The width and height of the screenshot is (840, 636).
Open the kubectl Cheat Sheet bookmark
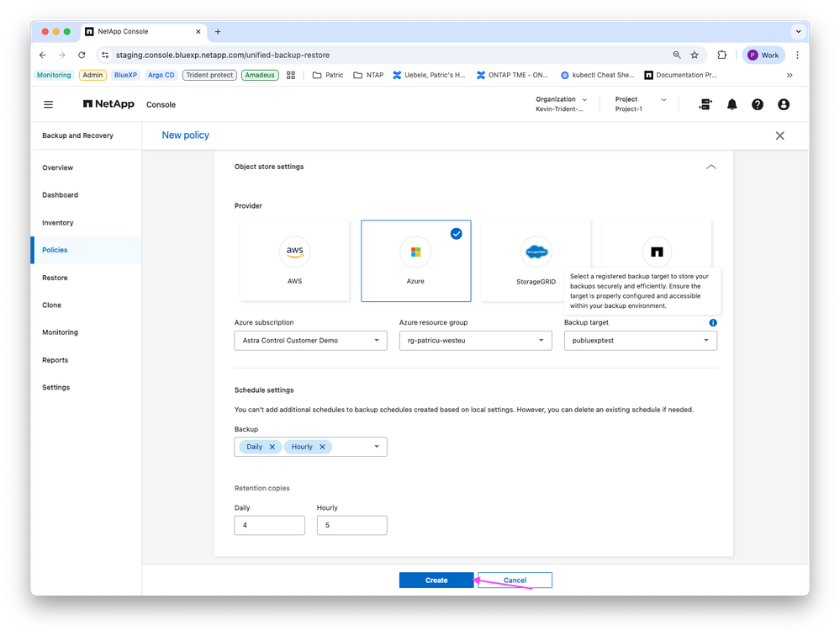597,75
